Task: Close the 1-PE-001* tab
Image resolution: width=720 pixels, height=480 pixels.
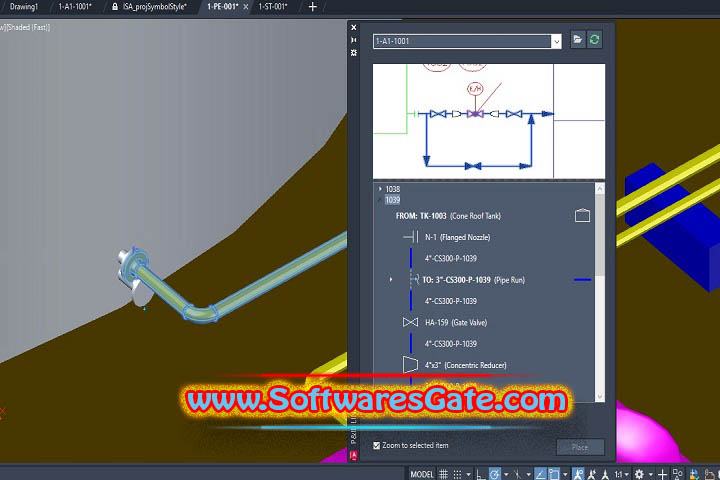Action: 246,7
